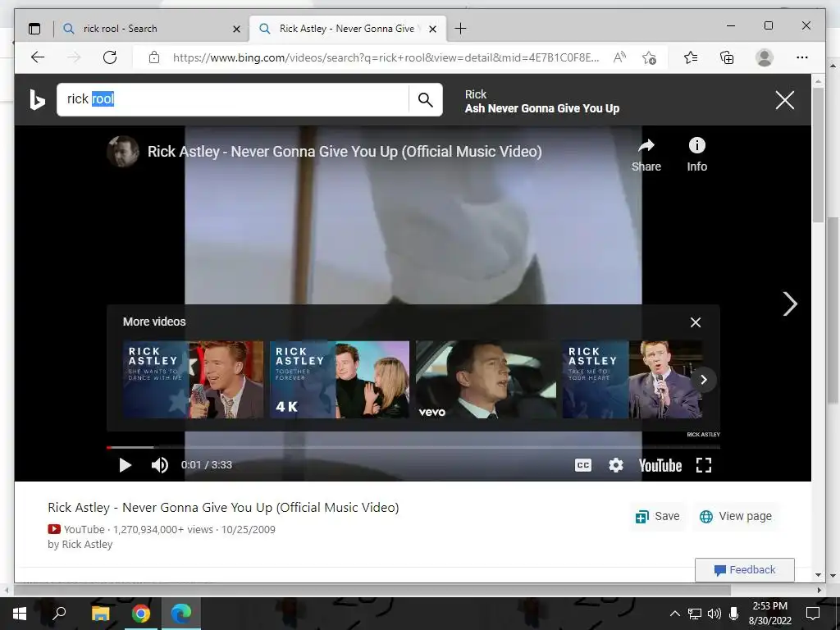
Task: Share the YouTube video
Action: [x=646, y=155]
